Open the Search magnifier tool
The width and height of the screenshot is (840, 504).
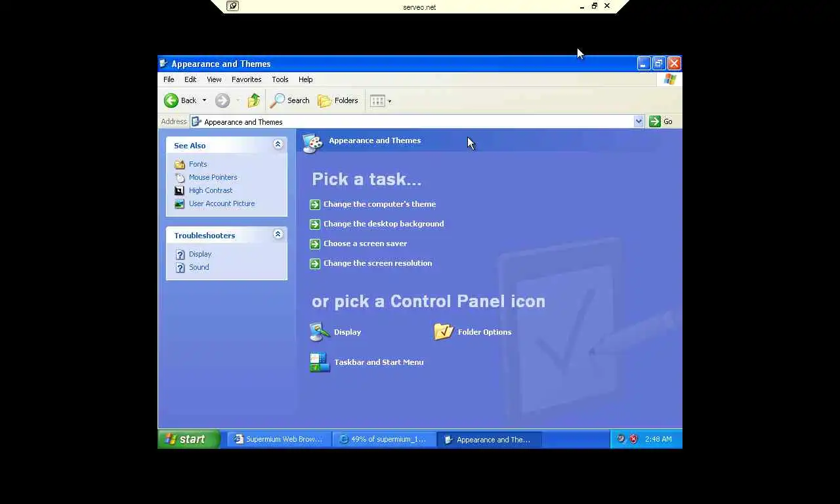[x=278, y=100]
